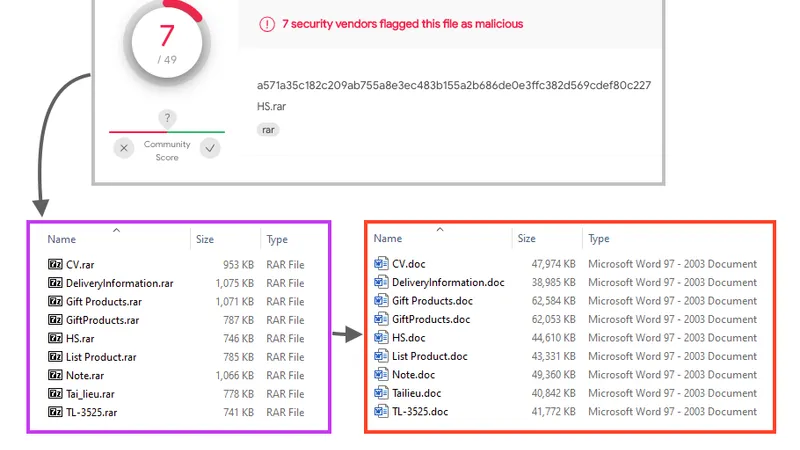Screen dimensions: 800x450
Task: Click the HS.rar archive icon
Action: pyautogui.click(x=55, y=338)
